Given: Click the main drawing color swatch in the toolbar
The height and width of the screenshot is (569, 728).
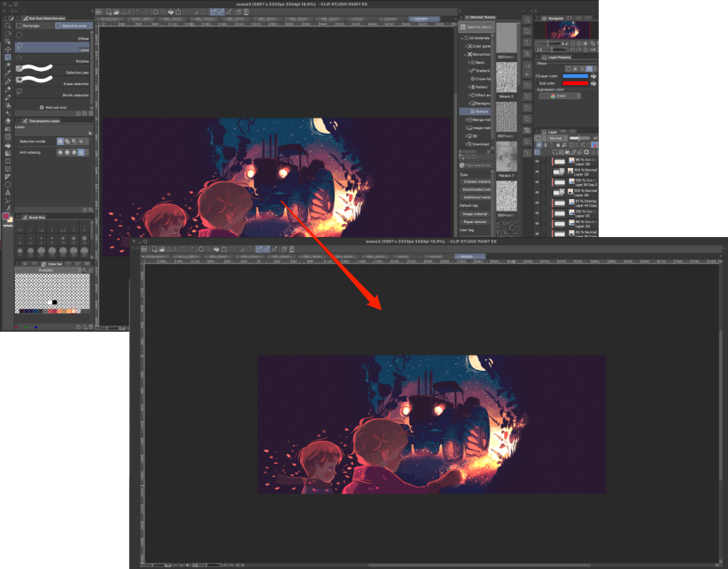Looking at the screenshot, I should 6,216.
